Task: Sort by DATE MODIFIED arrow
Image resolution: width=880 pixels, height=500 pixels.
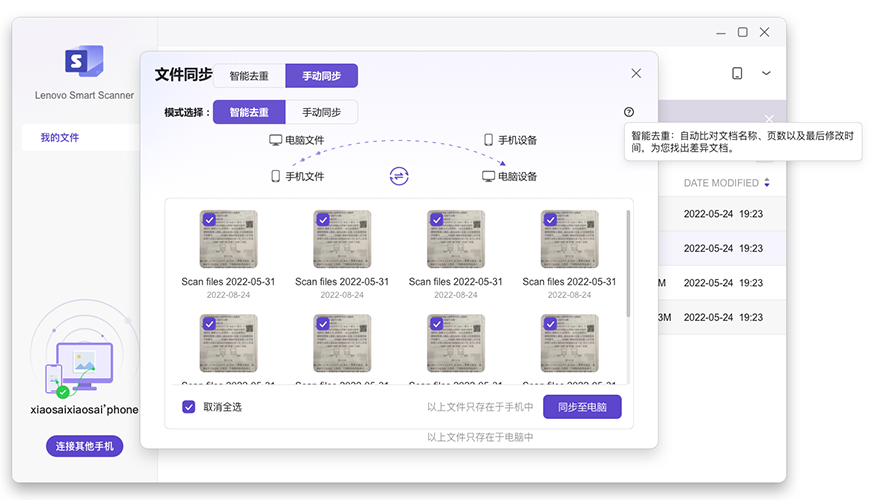Action: coord(767,183)
